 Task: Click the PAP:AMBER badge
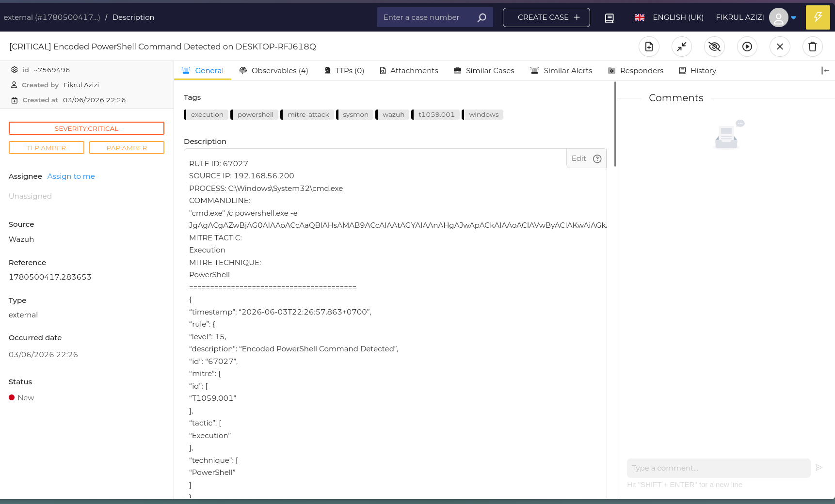click(x=127, y=148)
